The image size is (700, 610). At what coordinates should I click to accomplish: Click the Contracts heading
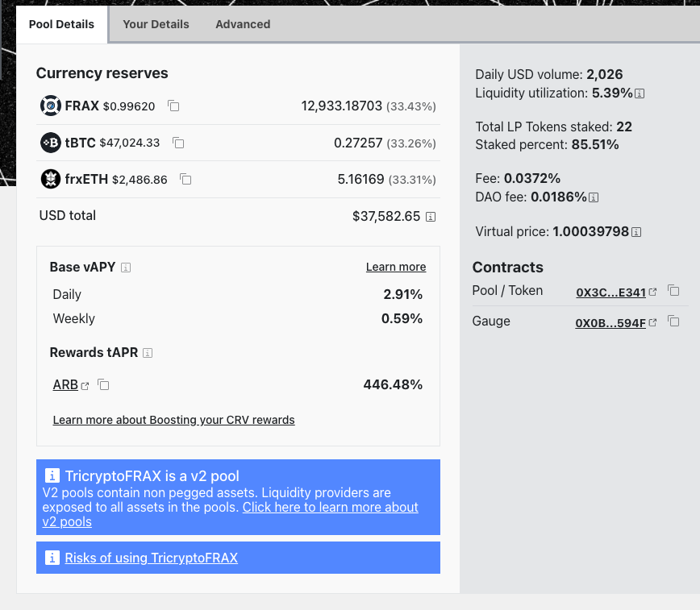tap(508, 268)
